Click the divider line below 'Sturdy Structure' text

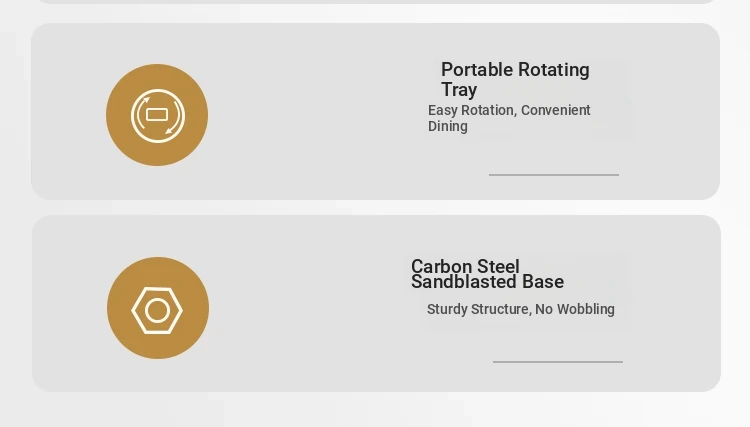point(558,362)
